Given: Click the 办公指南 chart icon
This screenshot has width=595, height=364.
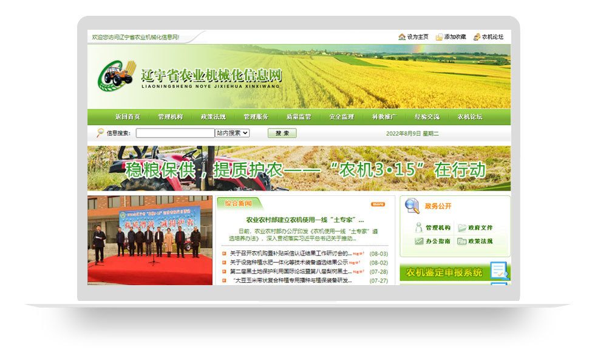Looking at the screenshot, I should (x=419, y=241).
